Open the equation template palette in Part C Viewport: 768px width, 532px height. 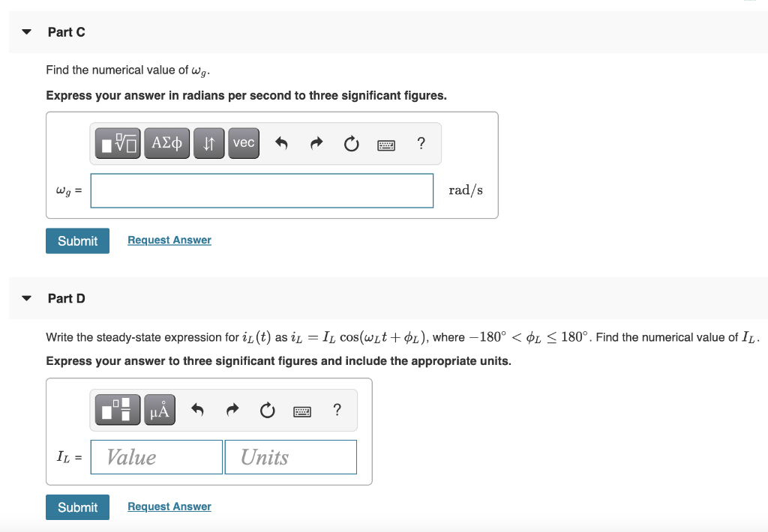117,143
